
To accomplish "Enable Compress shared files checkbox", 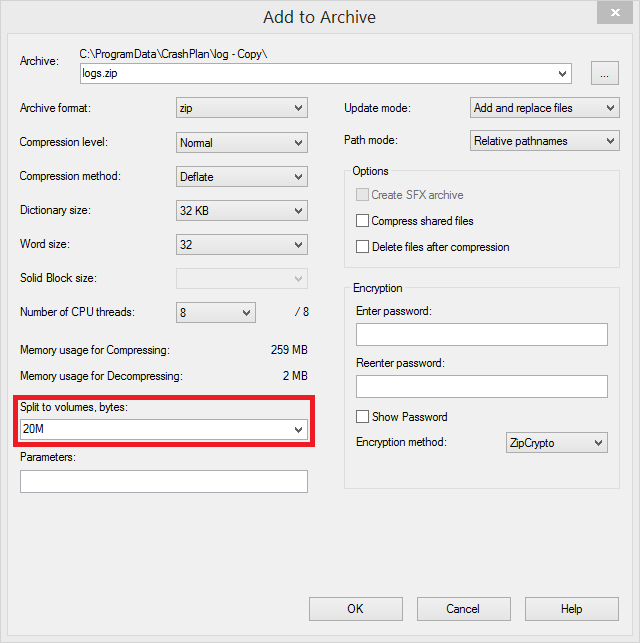I will 362,221.
